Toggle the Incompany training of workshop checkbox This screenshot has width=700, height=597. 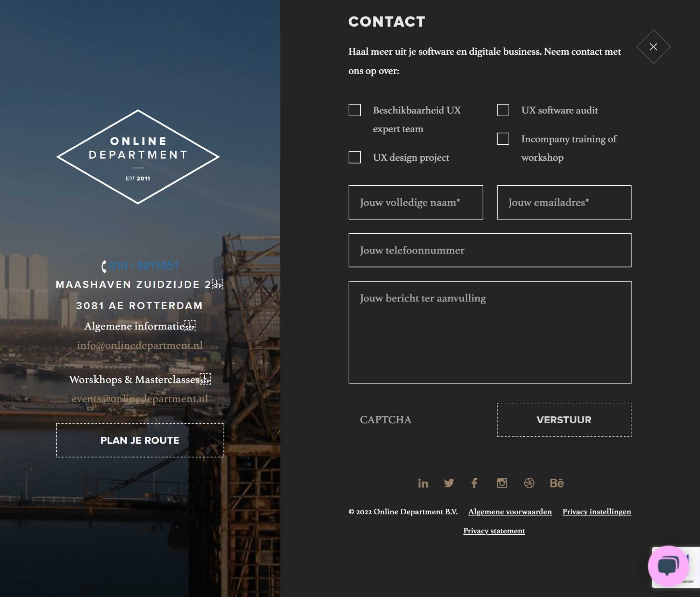pos(503,139)
